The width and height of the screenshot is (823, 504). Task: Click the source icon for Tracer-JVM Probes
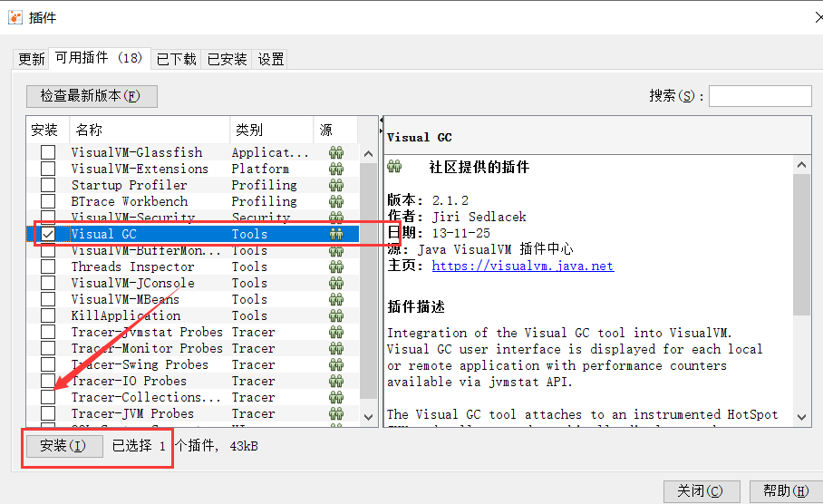(x=336, y=413)
